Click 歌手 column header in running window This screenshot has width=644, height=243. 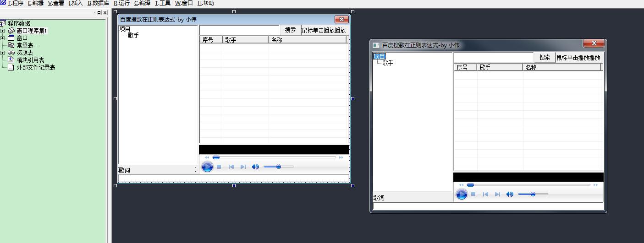point(500,67)
